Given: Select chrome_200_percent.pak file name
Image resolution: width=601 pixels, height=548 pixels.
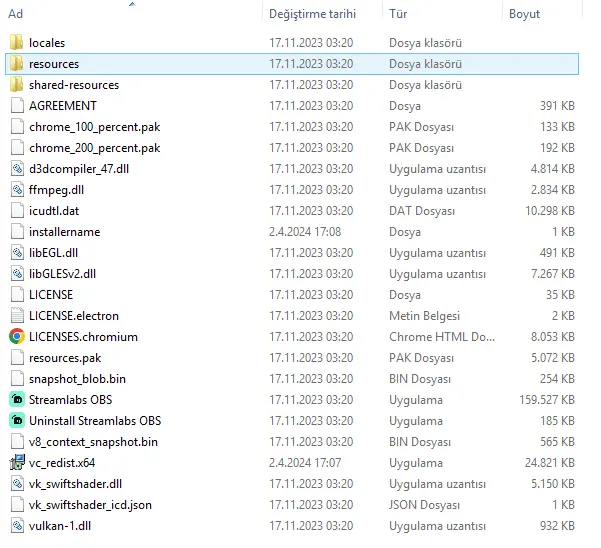Looking at the screenshot, I should click(95, 148).
